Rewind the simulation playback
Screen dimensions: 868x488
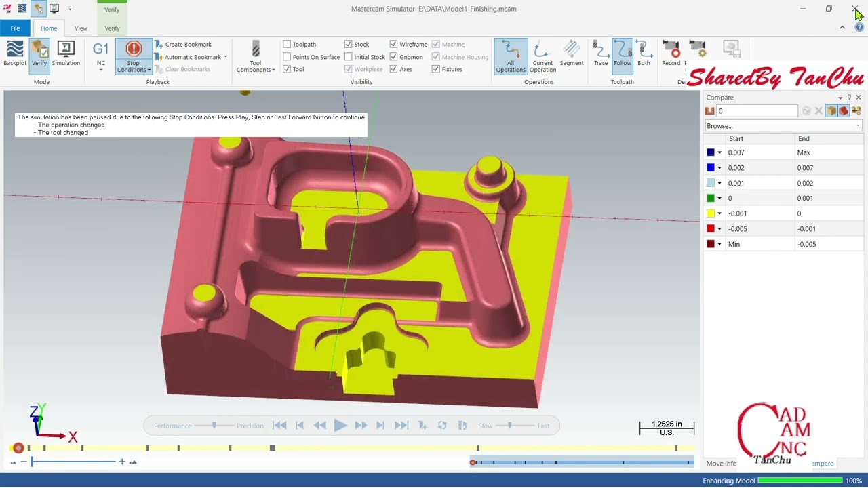tap(320, 426)
